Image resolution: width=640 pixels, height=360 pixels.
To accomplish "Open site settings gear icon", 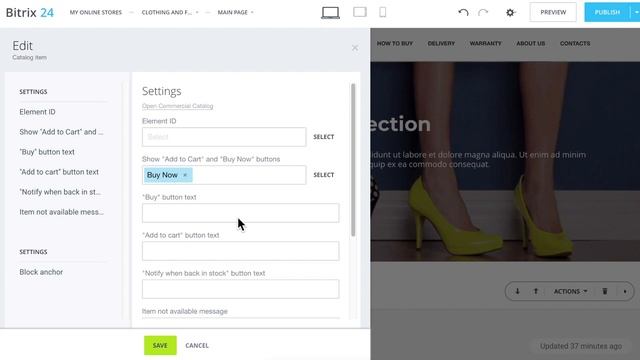I will point(510,13).
